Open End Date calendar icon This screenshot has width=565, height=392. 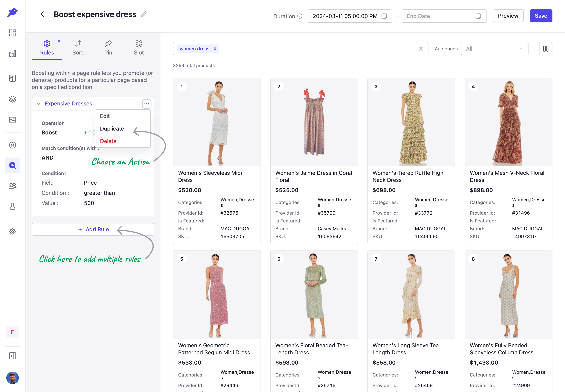[x=478, y=16]
